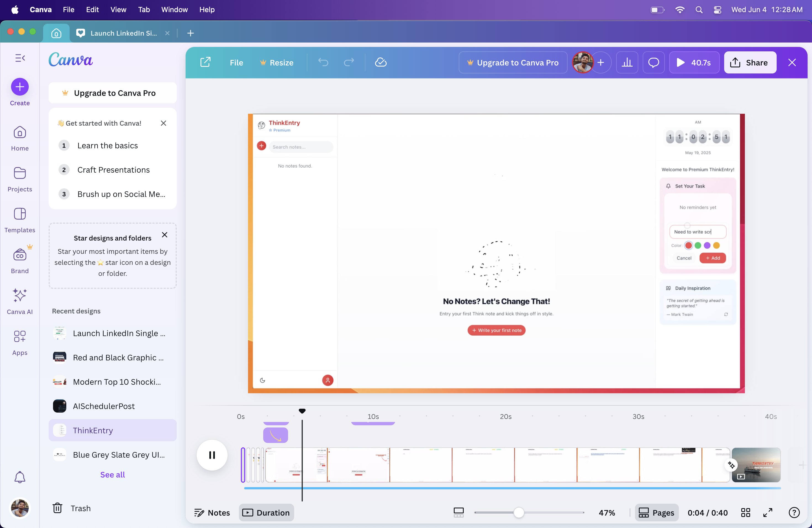Open Red and Black Graphic recent design
This screenshot has width=812, height=528.
[113, 357]
